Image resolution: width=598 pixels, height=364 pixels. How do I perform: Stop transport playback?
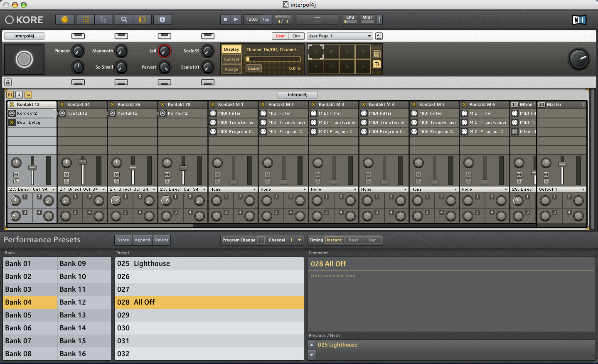coord(226,20)
